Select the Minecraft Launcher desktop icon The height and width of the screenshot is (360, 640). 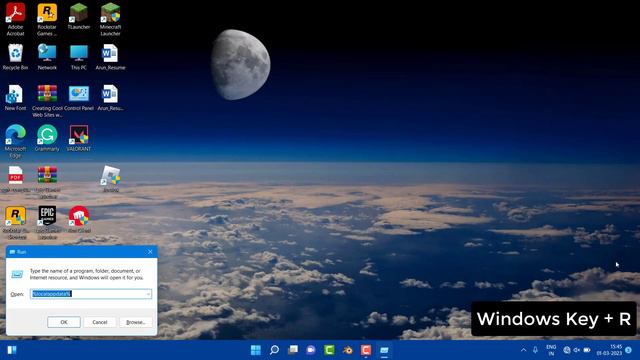coord(110,19)
